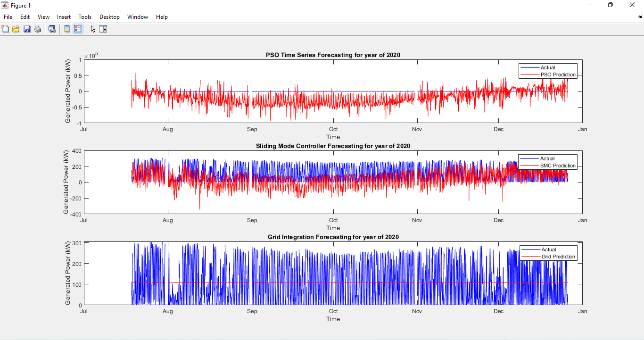Image resolution: width=644 pixels, height=340 pixels.
Task: Expand the View menu
Action: pos(43,17)
